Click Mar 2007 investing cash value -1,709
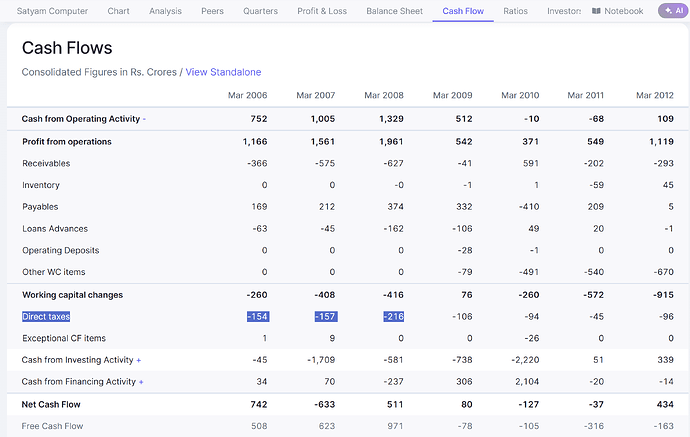This screenshot has height=437, width=690. tap(321, 360)
